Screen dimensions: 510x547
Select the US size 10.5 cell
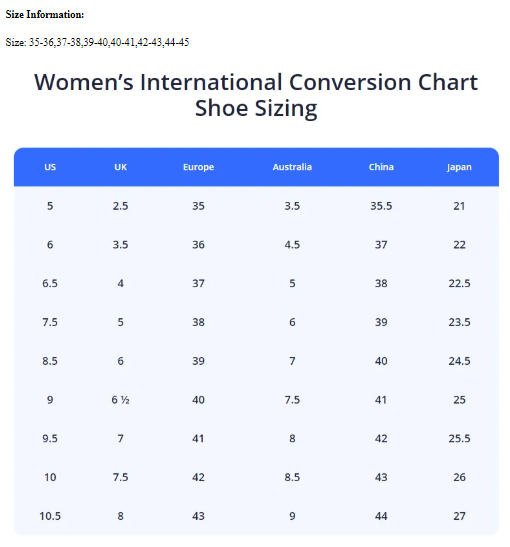point(50,516)
